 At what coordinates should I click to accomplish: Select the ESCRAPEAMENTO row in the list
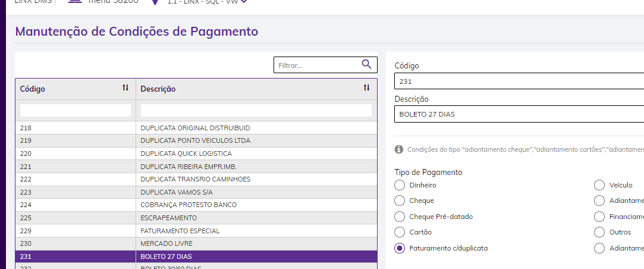coord(196,218)
